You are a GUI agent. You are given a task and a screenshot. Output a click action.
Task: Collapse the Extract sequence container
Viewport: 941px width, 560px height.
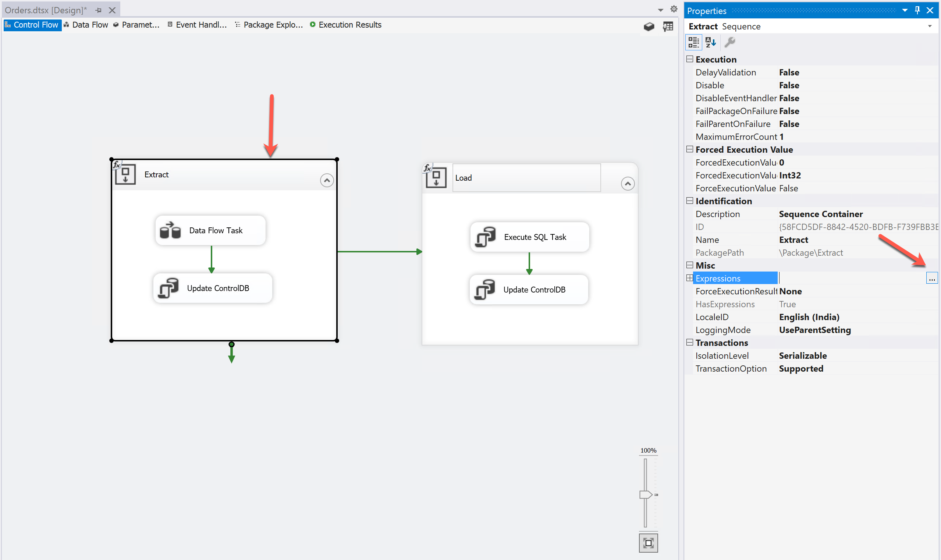(327, 180)
